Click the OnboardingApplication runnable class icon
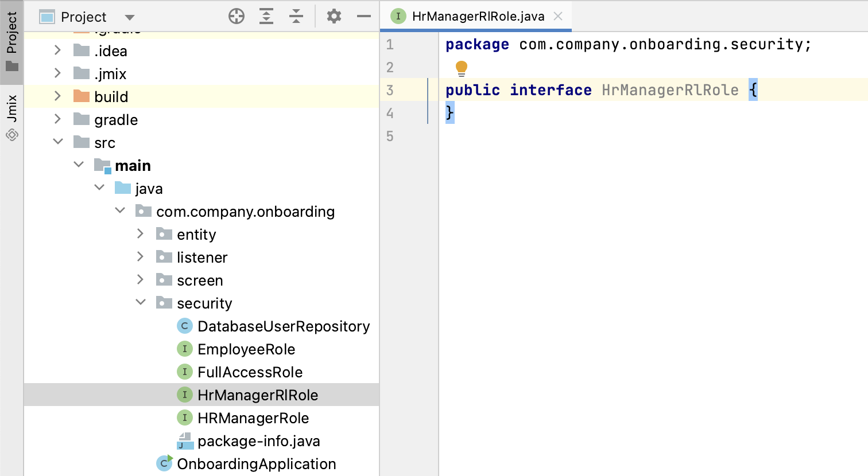This screenshot has height=476, width=868. (x=164, y=463)
